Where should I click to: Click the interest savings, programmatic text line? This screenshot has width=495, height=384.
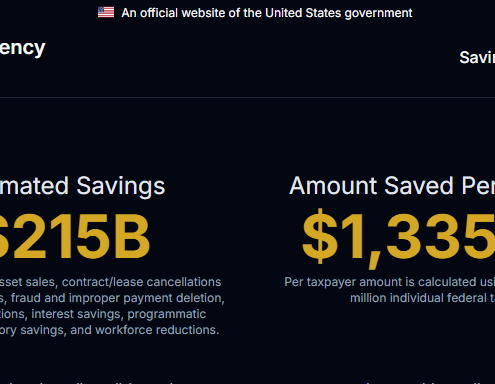pos(103,314)
